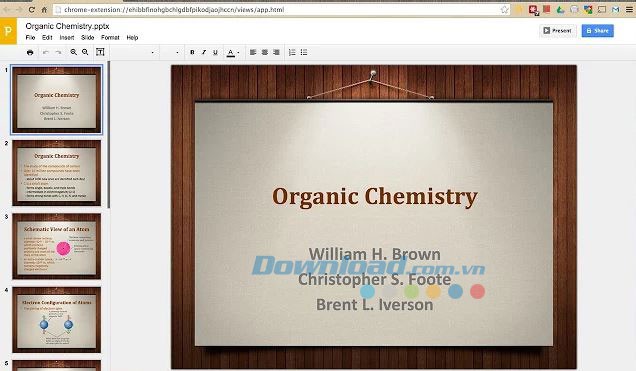
Task: Insert a text box with the T icon
Action: (x=100, y=52)
